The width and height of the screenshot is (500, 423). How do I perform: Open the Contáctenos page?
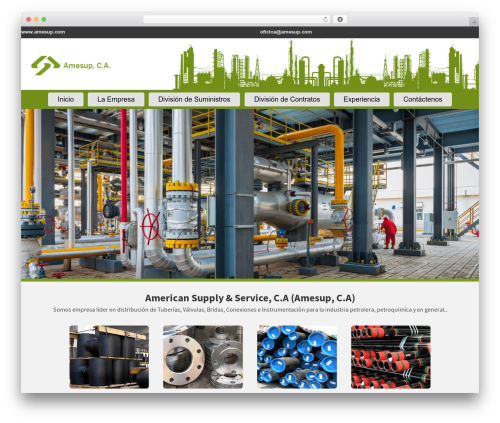tap(423, 99)
